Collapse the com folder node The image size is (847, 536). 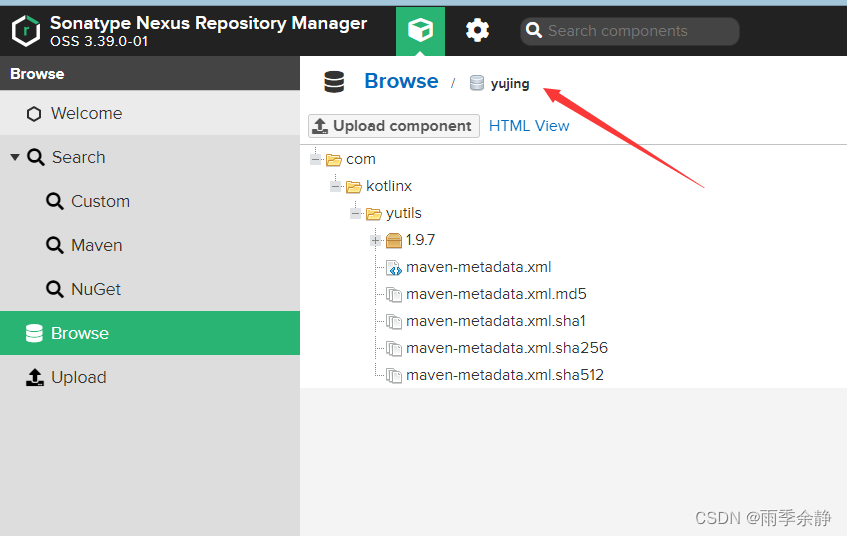pyautogui.click(x=315, y=159)
